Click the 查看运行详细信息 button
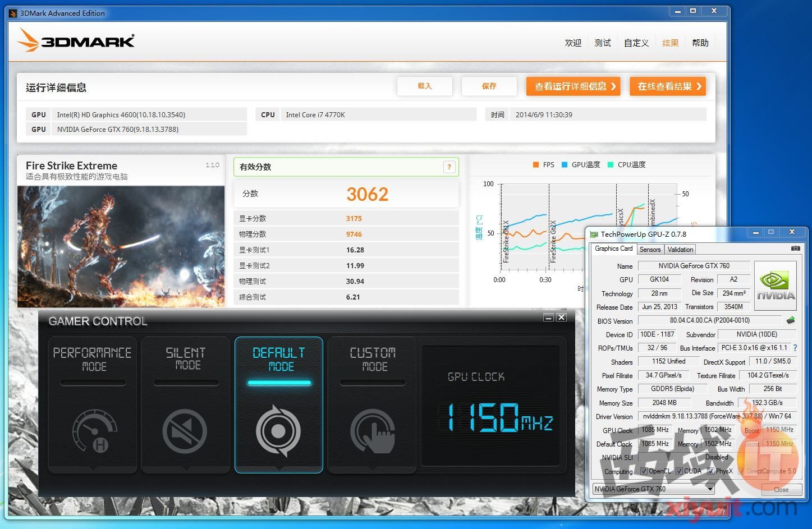This screenshot has height=529, width=812. [x=574, y=86]
